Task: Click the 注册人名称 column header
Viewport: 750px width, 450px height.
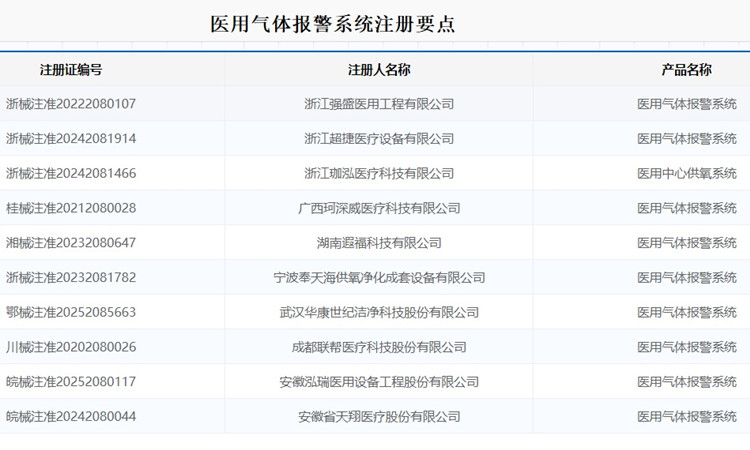Action: coord(379,70)
